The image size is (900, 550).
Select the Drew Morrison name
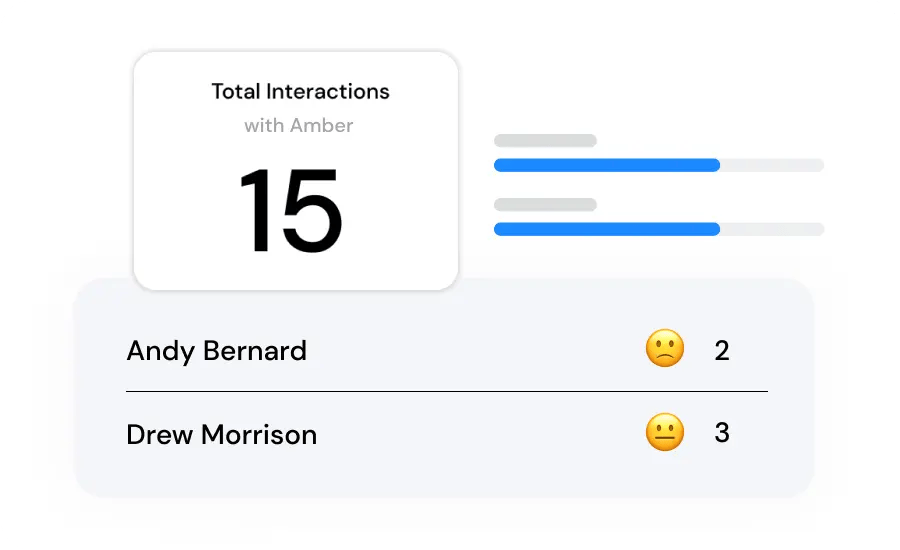pos(222,434)
